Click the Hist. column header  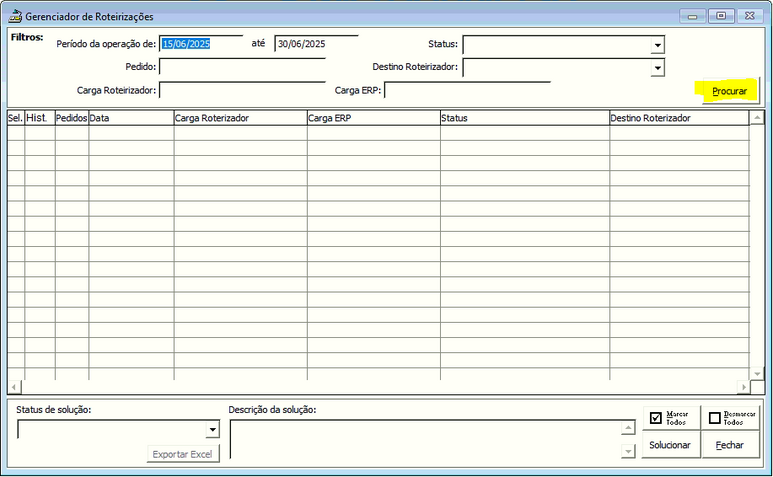coord(40,118)
